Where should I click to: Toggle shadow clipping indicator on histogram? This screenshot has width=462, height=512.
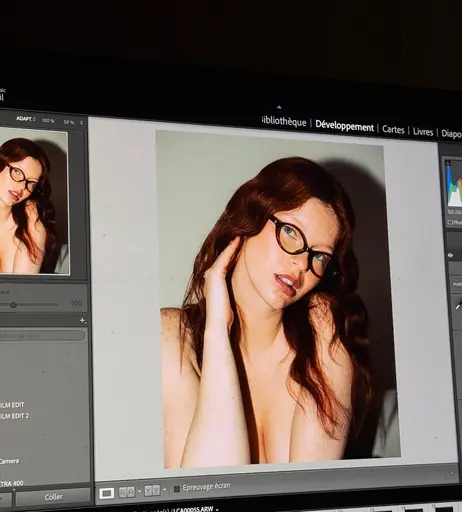click(448, 164)
